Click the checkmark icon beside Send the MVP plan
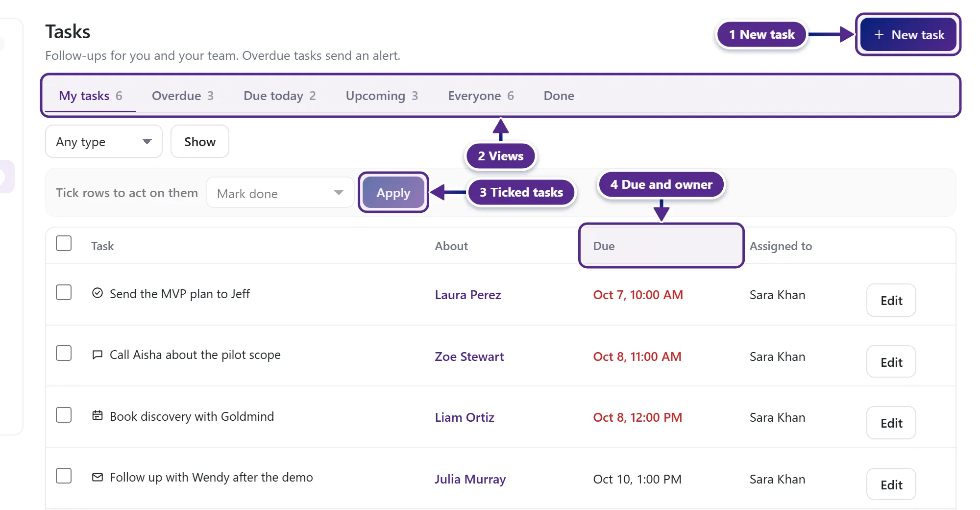980x510 pixels. coord(98,293)
